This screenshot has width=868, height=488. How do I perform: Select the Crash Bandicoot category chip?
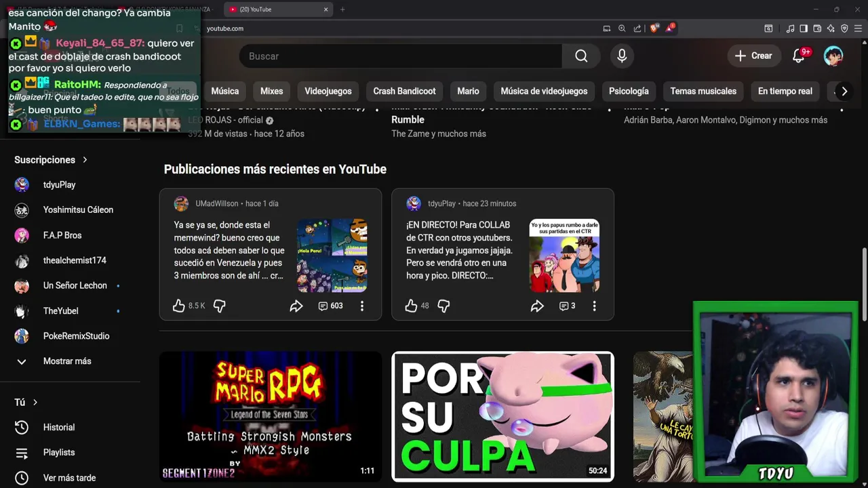404,91
